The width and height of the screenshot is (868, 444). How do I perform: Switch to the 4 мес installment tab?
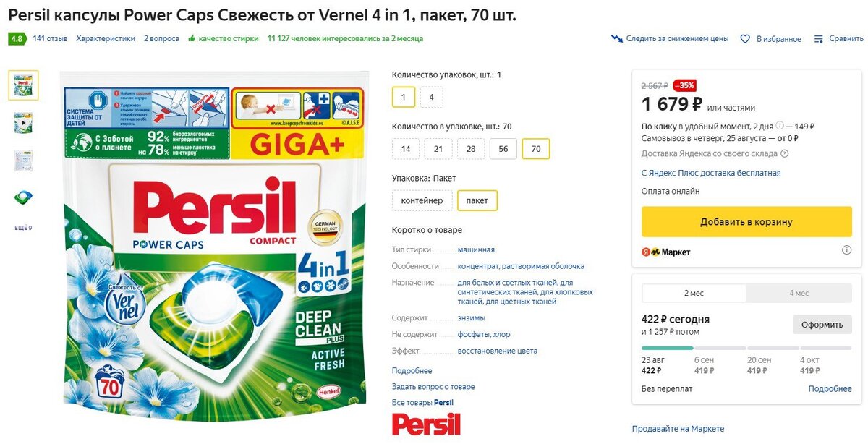click(x=799, y=293)
